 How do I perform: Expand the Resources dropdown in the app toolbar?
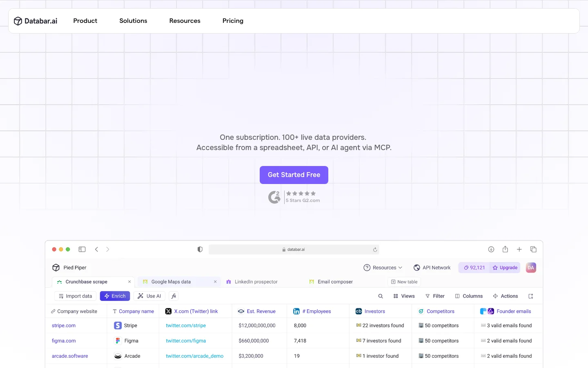383,268
